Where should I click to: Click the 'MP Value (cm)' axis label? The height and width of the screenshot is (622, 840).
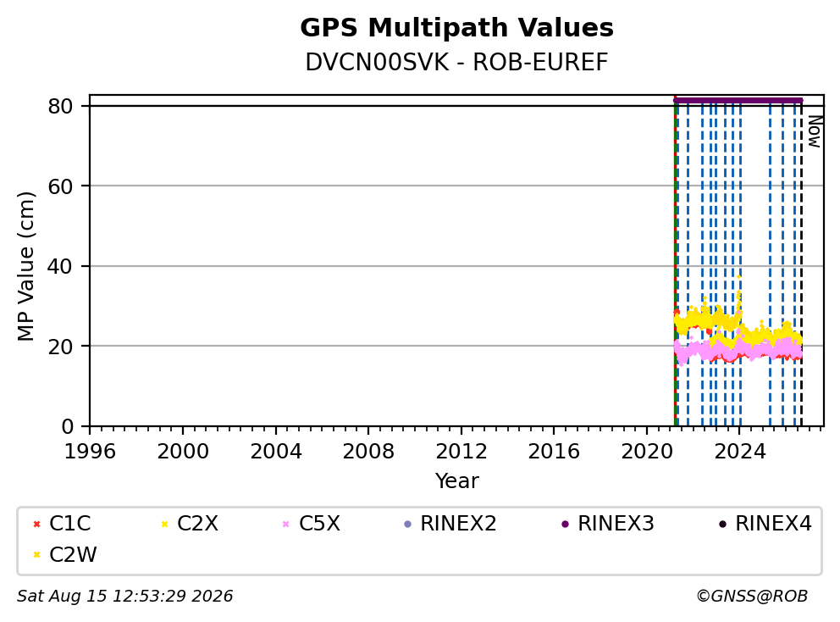(x=25, y=266)
